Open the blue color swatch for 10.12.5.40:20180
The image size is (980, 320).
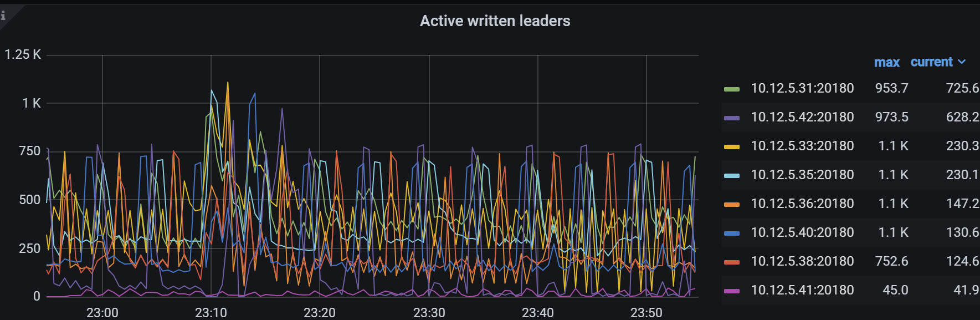pyautogui.click(x=732, y=233)
